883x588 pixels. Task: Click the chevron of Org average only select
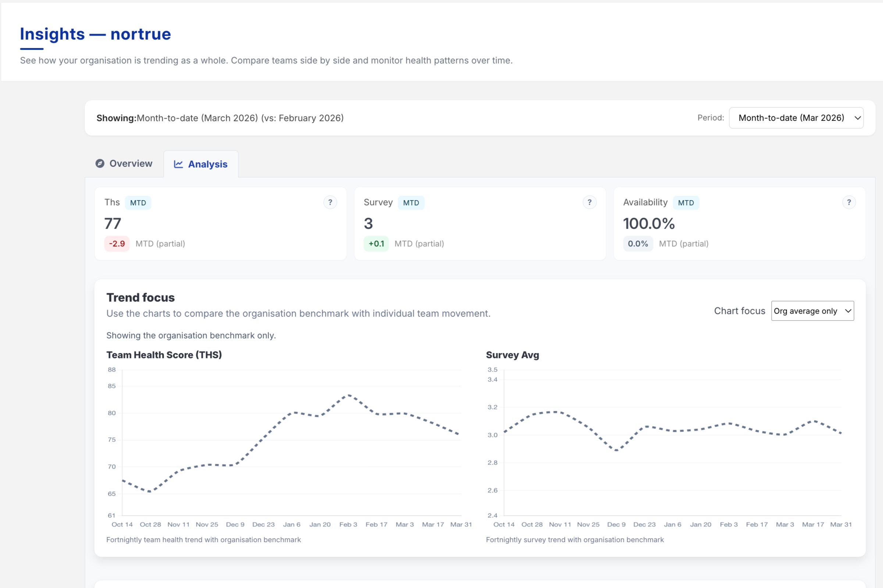coord(848,311)
